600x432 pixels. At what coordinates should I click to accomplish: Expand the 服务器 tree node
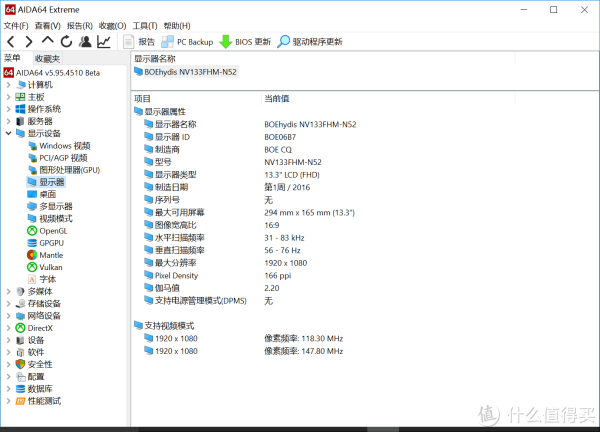(x=8, y=121)
